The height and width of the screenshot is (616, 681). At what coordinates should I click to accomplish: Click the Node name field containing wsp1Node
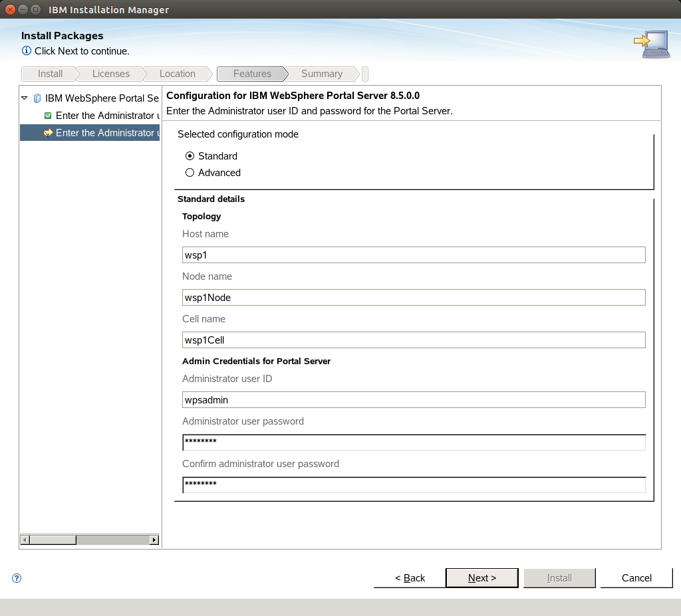(414, 297)
